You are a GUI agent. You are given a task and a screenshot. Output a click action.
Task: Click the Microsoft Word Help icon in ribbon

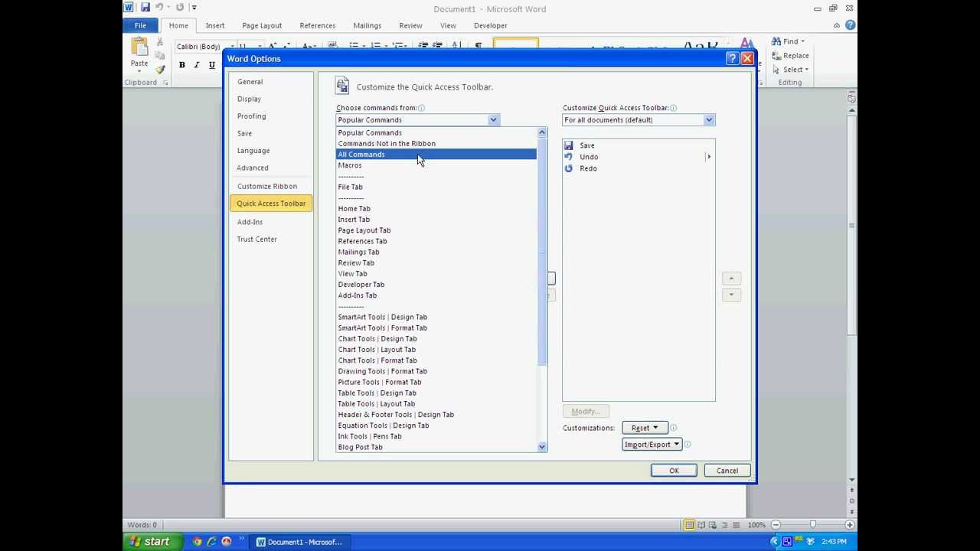coord(850,25)
